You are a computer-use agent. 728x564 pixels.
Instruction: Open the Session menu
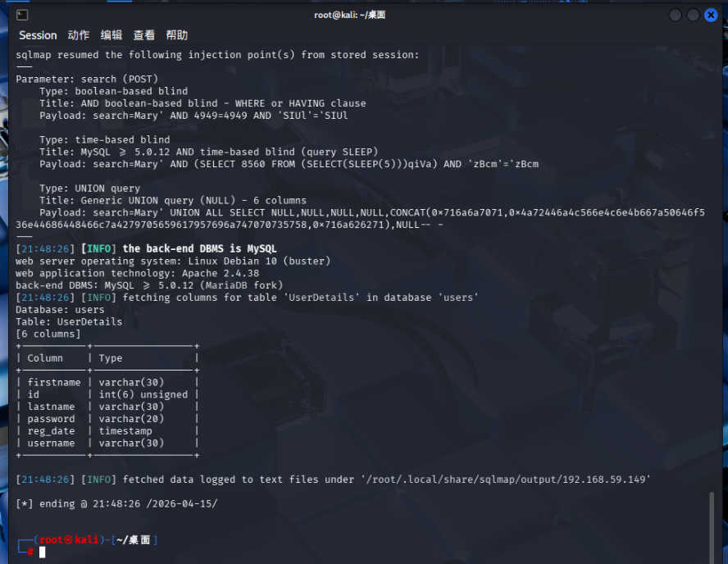tap(38, 35)
